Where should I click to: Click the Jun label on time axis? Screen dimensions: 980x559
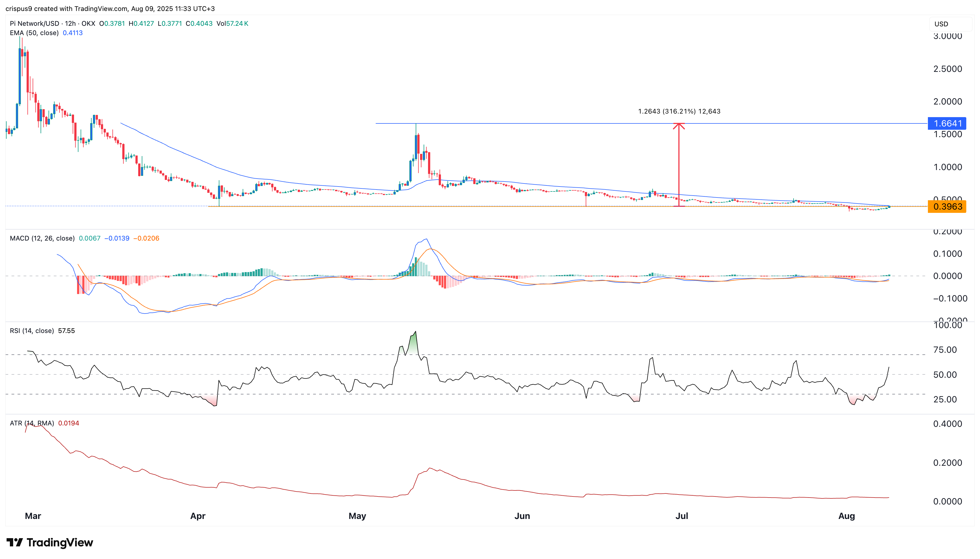click(x=522, y=516)
